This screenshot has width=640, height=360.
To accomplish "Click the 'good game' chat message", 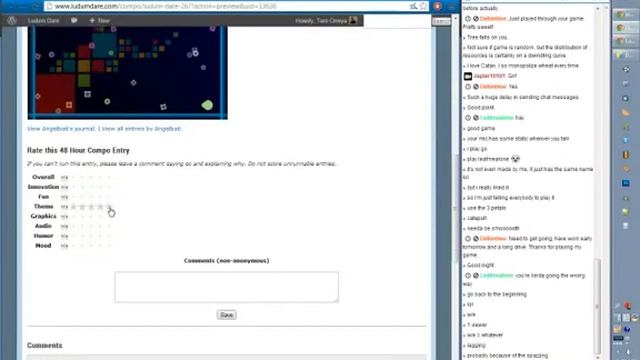I will click(480, 128).
